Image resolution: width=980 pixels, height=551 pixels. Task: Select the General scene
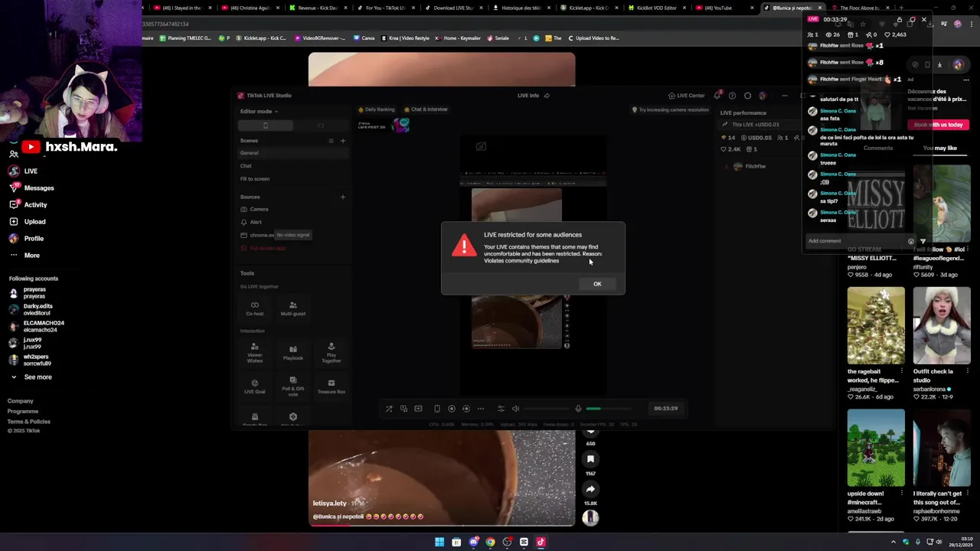click(294, 153)
